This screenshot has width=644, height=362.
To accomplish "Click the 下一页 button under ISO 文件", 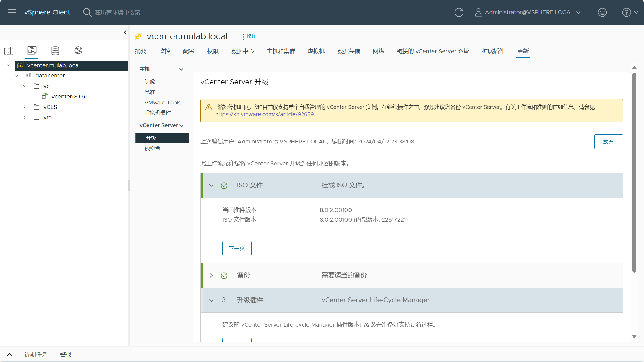I will click(x=237, y=248).
